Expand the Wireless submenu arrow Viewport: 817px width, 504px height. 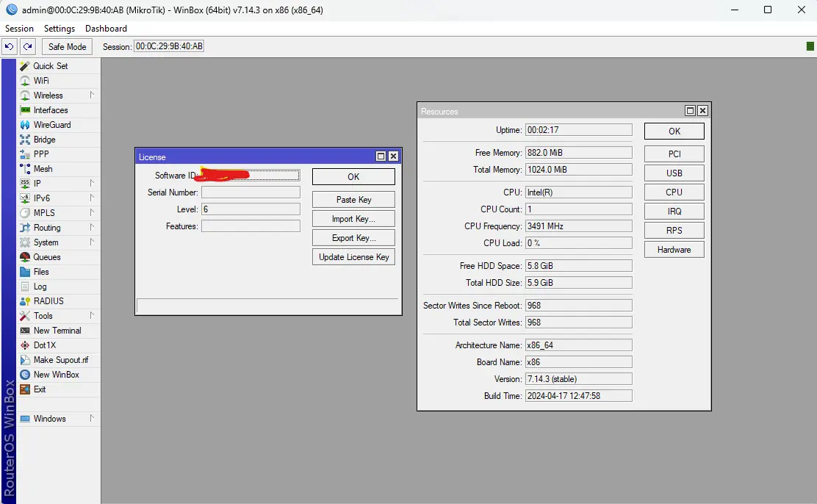[92, 96]
